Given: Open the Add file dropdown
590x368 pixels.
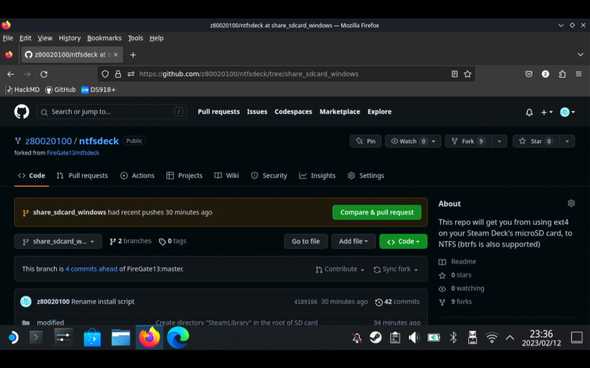Looking at the screenshot, I should coord(353,242).
